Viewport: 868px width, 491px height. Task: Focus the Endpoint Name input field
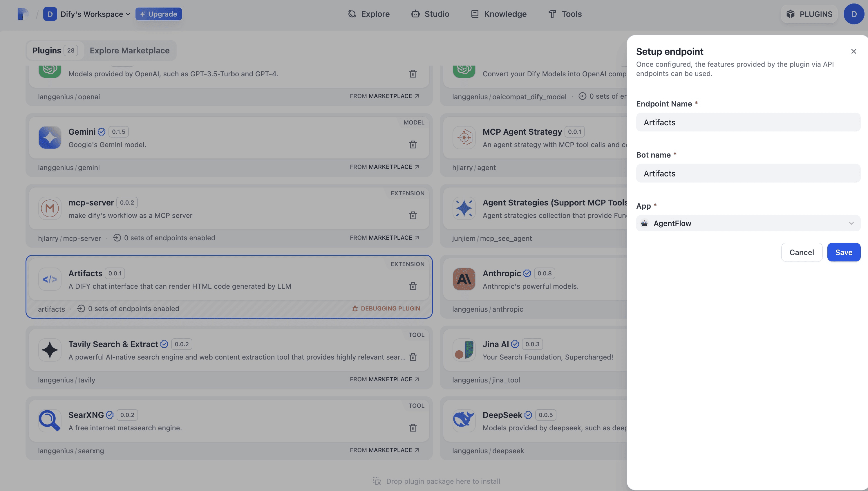(748, 122)
